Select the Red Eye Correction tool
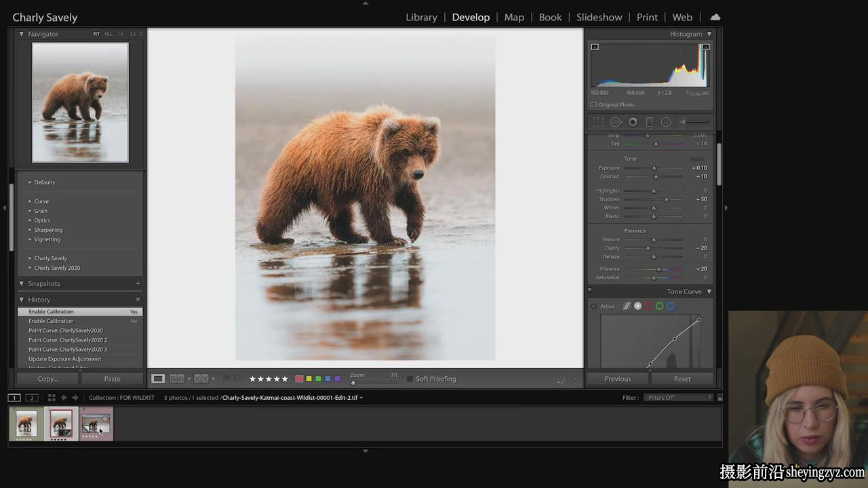Viewport: 868px width, 488px height. [x=633, y=122]
